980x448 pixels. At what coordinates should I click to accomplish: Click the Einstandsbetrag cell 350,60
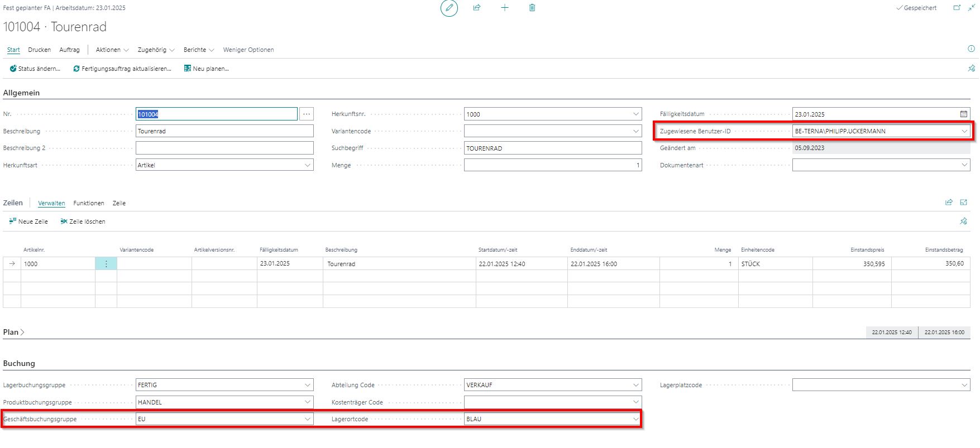[x=931, y=264]
